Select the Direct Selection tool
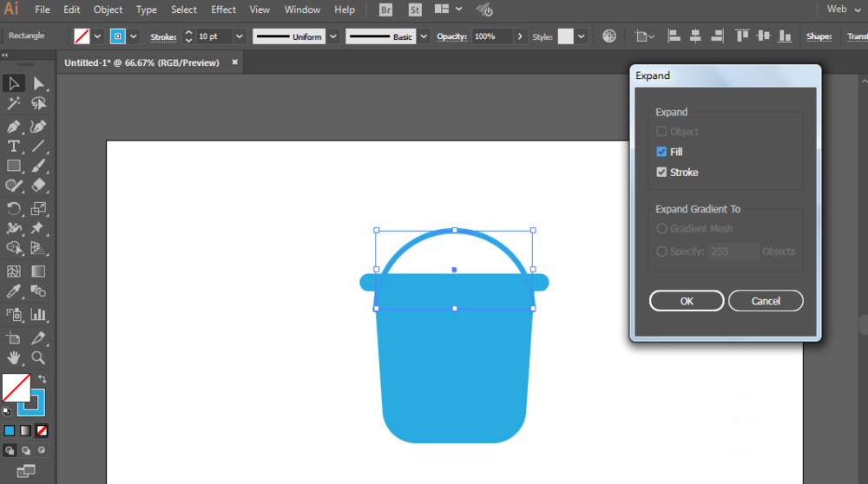The image size is (868, 484). [38, 83]
